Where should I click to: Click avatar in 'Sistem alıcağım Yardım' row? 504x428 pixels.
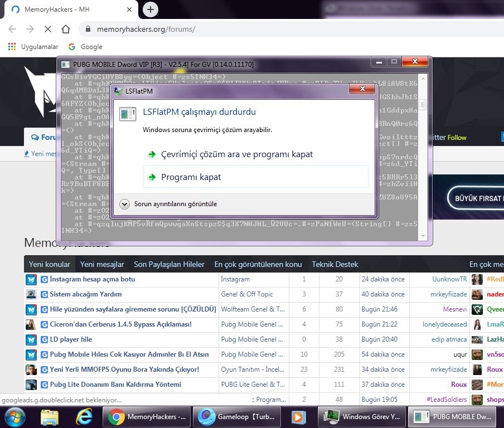click(x=31, y=294)
